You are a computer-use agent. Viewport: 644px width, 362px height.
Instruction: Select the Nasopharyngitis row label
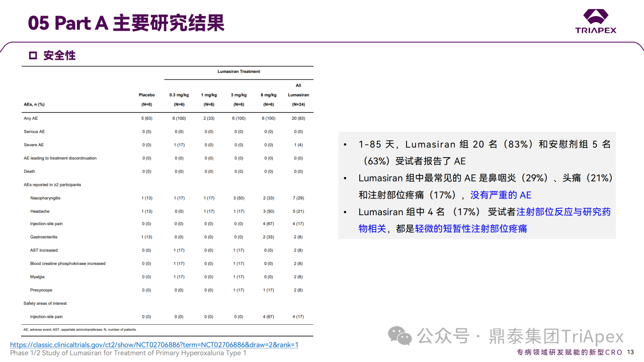click(45, 198)
